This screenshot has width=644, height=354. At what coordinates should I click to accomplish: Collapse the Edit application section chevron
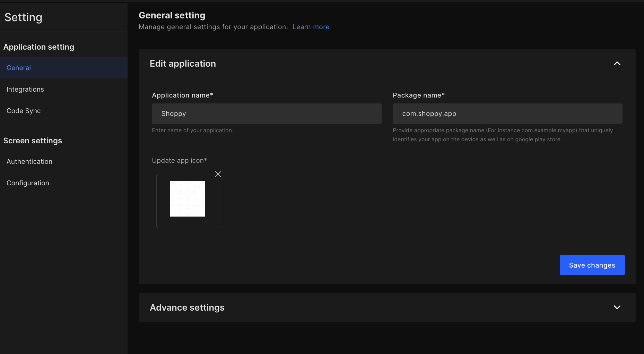pyautogui.click(x=617, y=64)
